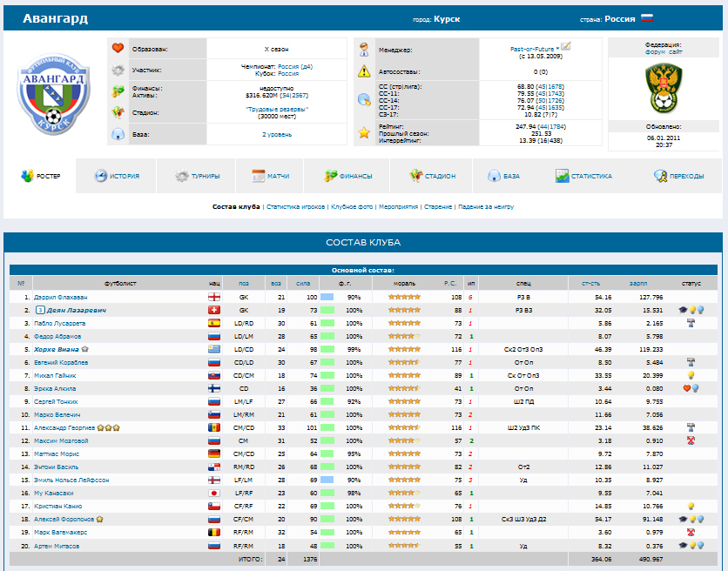Click the number 3 badge beside Деян Лазаревич
This screenshot has width=728, height=571.
pos(40,310)
